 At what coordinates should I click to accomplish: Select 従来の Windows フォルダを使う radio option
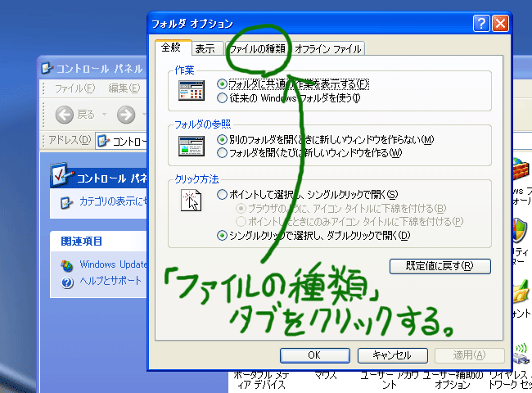223,98
